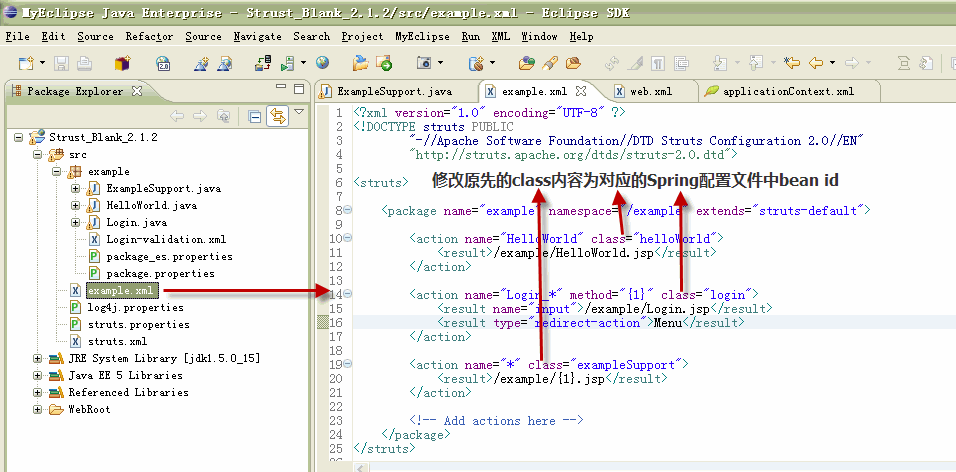
Task: Toggle code folding at line 19 action
Action: click(x=347, y=364)
